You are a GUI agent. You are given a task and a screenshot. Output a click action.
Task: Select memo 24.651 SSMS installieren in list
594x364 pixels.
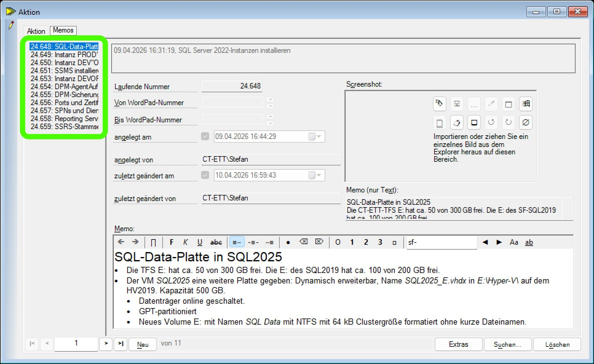tap(64, 70)
